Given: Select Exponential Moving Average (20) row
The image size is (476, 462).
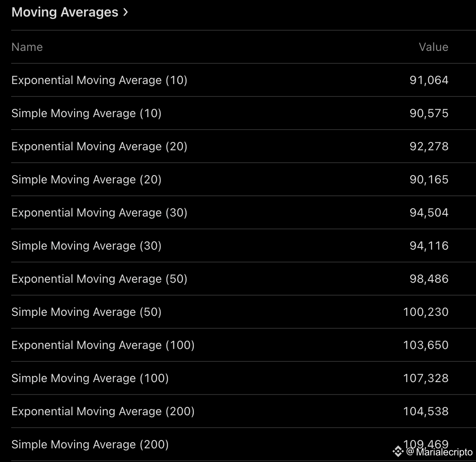Looking at the screenshot, I should [99, 147].
